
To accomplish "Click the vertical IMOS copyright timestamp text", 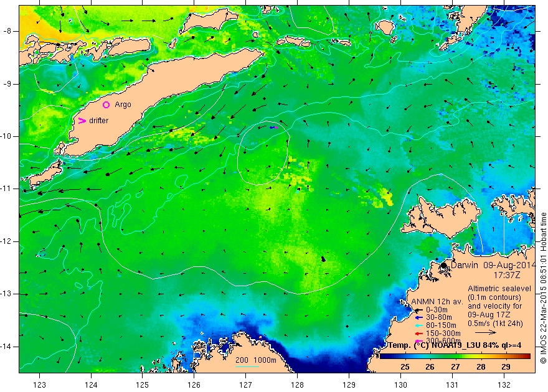I will click(x=543, y=288).
